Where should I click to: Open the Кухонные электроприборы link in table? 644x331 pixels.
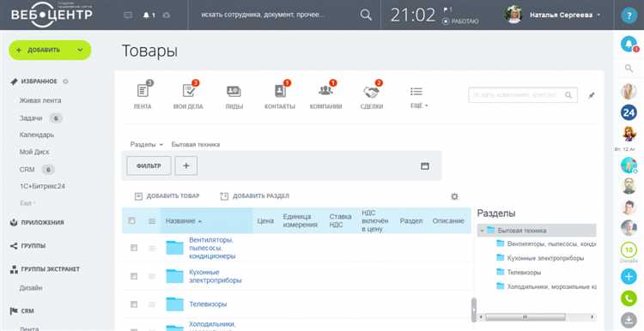click(x=216, y=276)
